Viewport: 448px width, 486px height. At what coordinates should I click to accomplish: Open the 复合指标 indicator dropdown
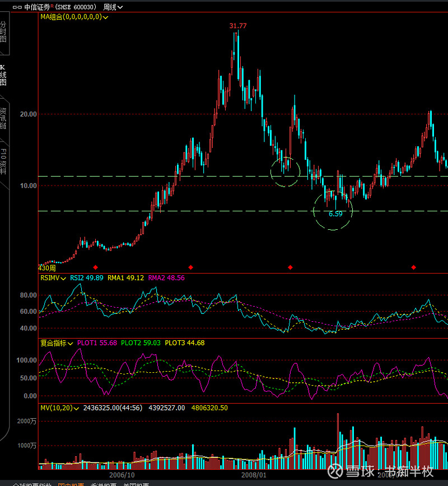pyautogui.click(x=57, y=343)
